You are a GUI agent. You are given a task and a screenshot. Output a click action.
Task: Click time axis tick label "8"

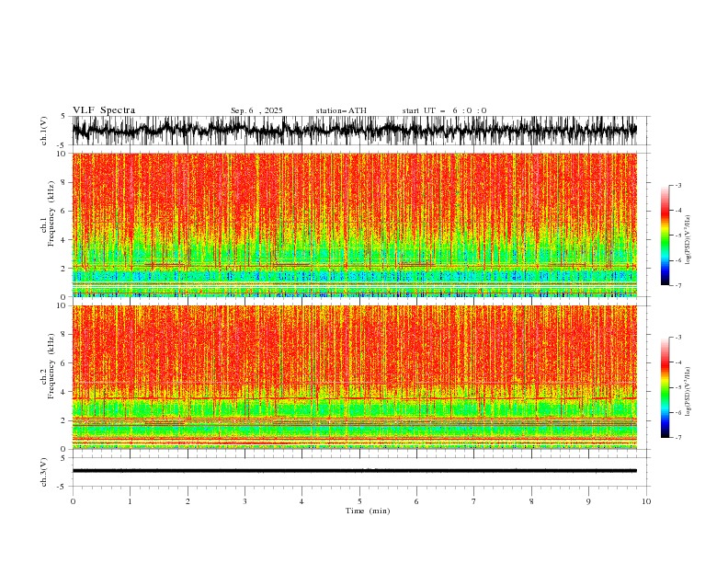click(531, 501)
